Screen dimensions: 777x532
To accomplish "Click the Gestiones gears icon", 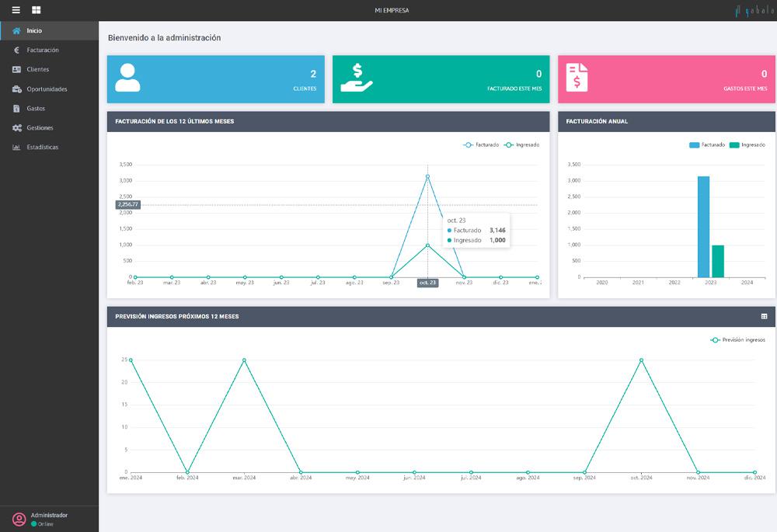I will 16,128.
